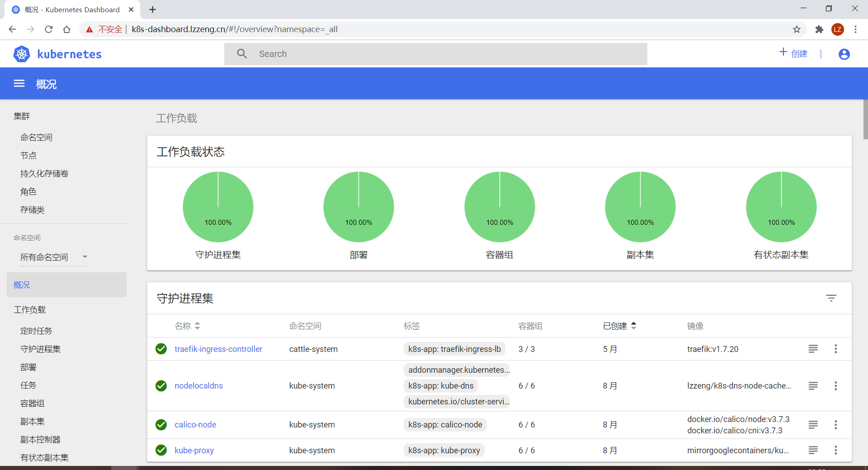Open the hamburger navigation menu
868x470 pixels.
19,84
